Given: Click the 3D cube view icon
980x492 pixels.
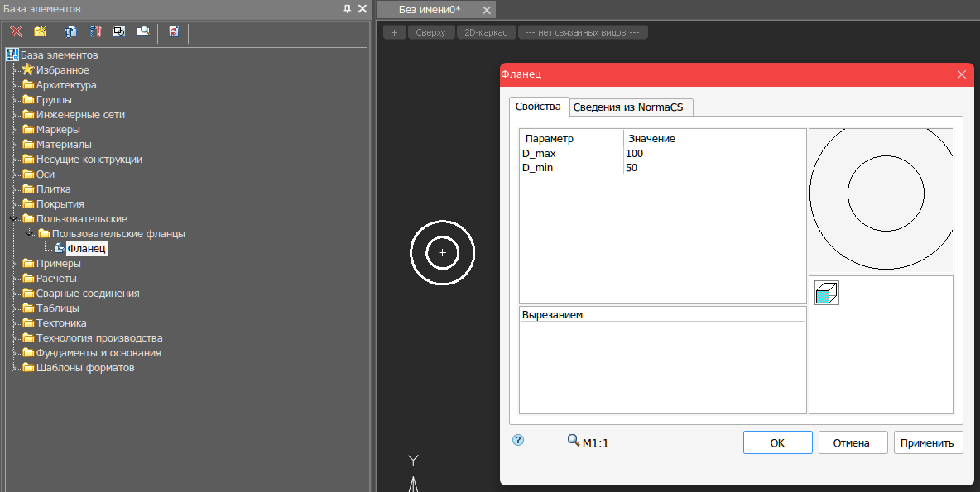Looking at the screenshot, I should point(826,293).
